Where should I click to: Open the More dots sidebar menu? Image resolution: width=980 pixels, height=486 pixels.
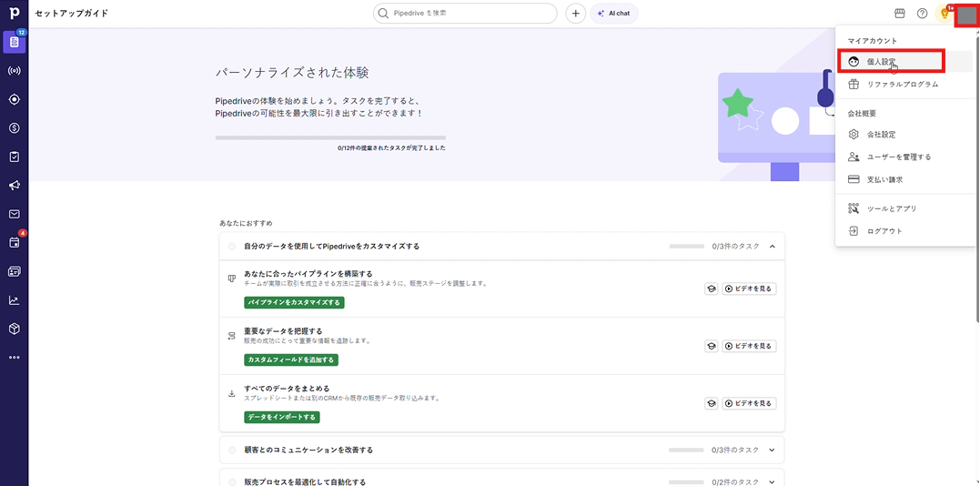[14, 358]
